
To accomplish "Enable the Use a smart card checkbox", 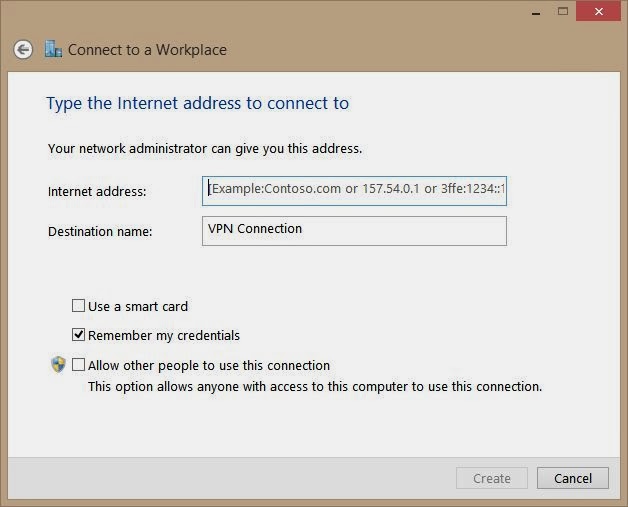I will click(x=79, y=306).
